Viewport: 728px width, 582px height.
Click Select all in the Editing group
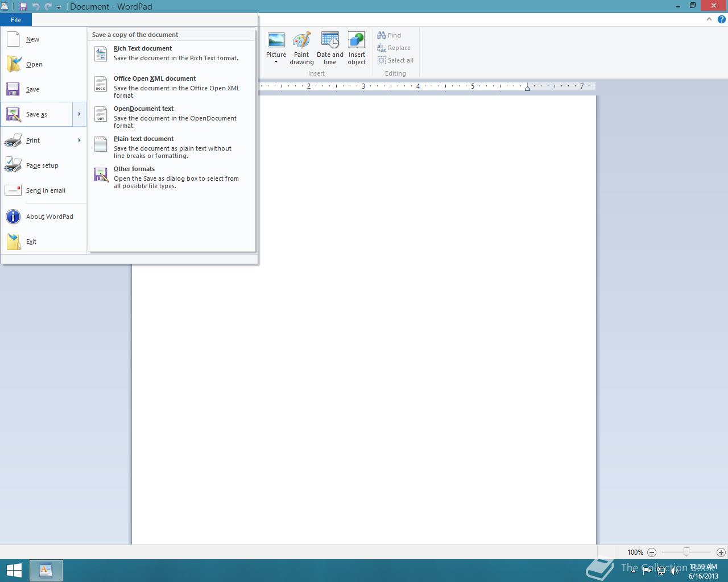click(395, 60)
